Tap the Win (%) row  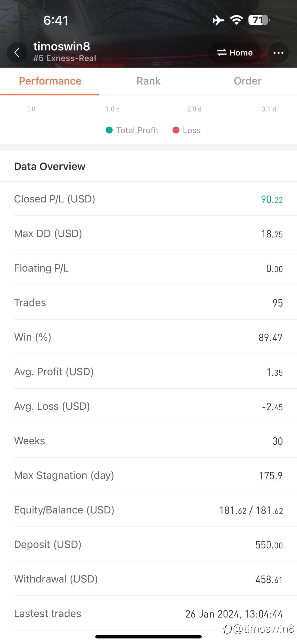[148, 337]
